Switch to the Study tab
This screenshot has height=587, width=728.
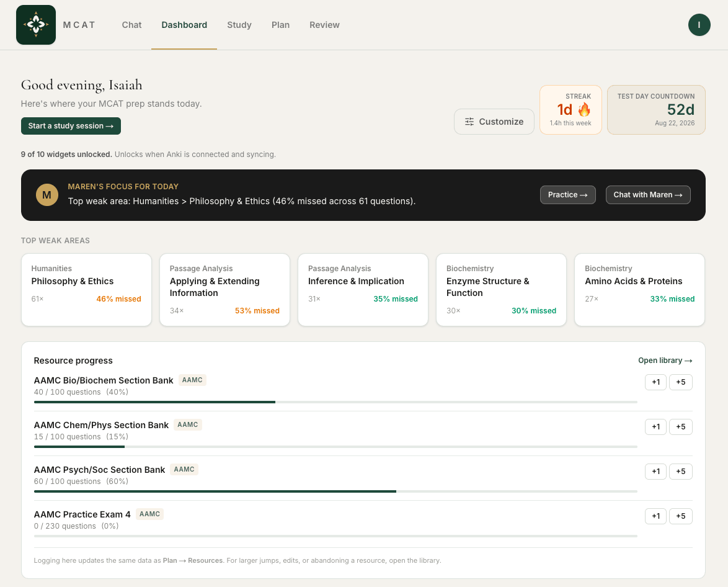(x=239, y=25)
